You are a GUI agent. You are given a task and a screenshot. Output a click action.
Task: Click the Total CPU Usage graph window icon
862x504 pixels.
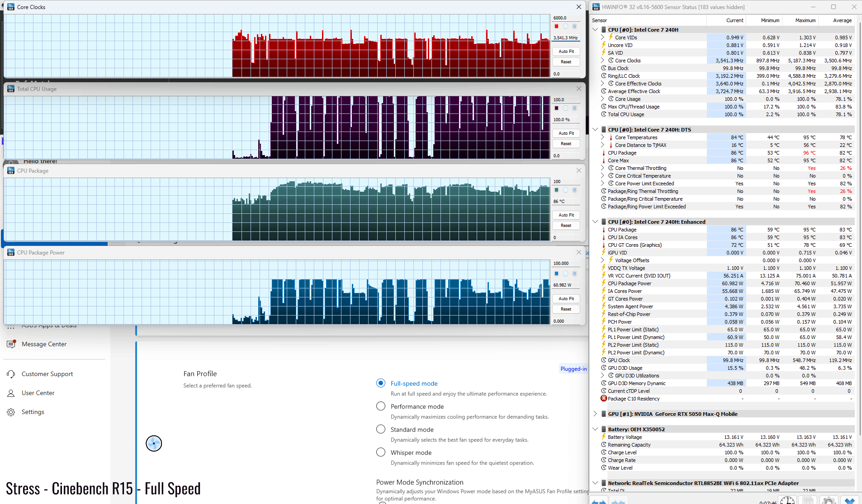pos(11,89)
